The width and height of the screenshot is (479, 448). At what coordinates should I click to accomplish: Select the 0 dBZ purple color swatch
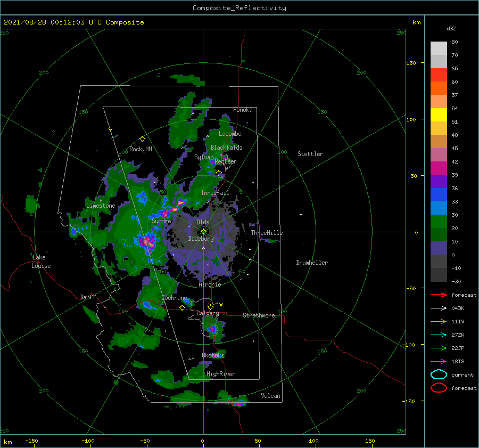coord(439,248)
